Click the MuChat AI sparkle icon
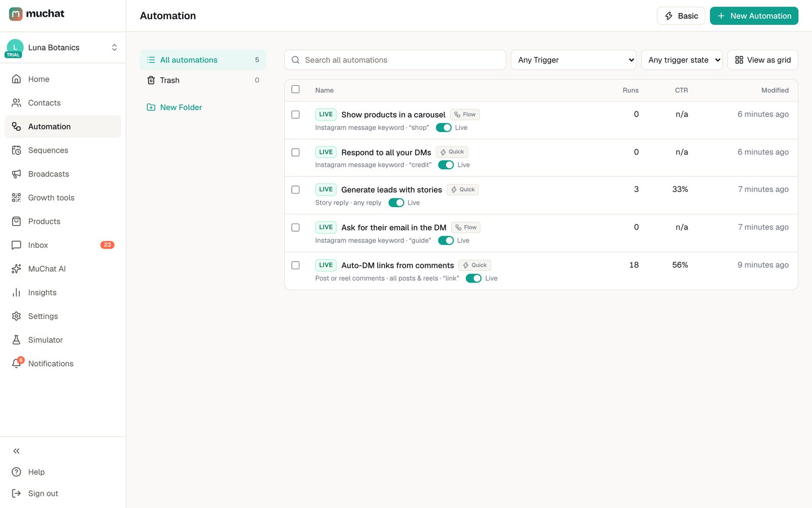812x508 pixels. coord(16,269)
